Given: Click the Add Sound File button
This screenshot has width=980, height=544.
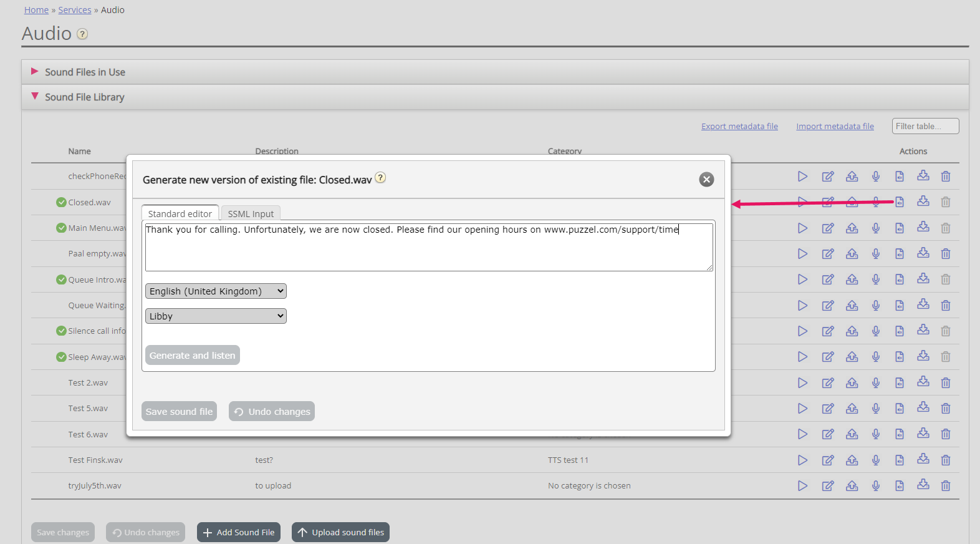Looking at the screenshot, I should pos(239,532).
